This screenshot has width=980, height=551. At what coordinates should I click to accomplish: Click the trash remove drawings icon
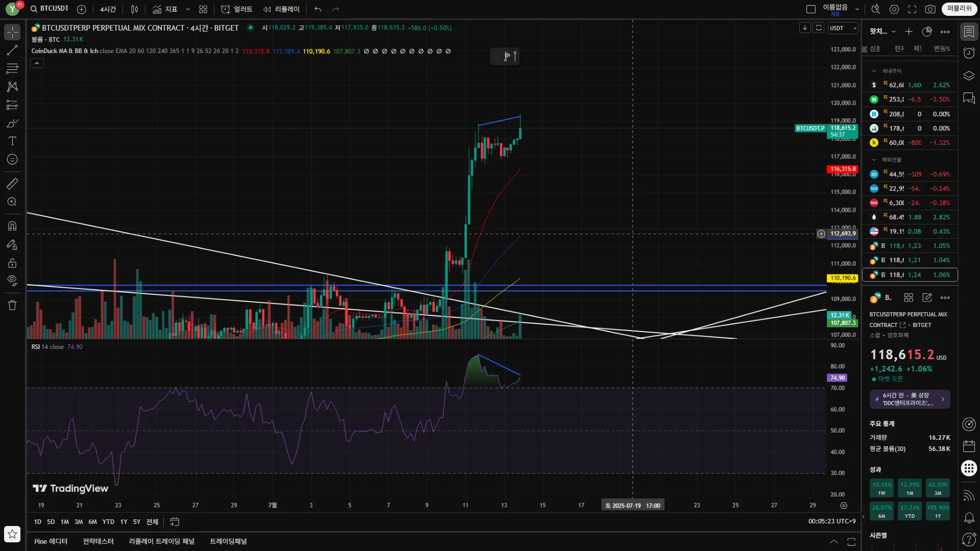pyautogui.click(x=12, y=305)
